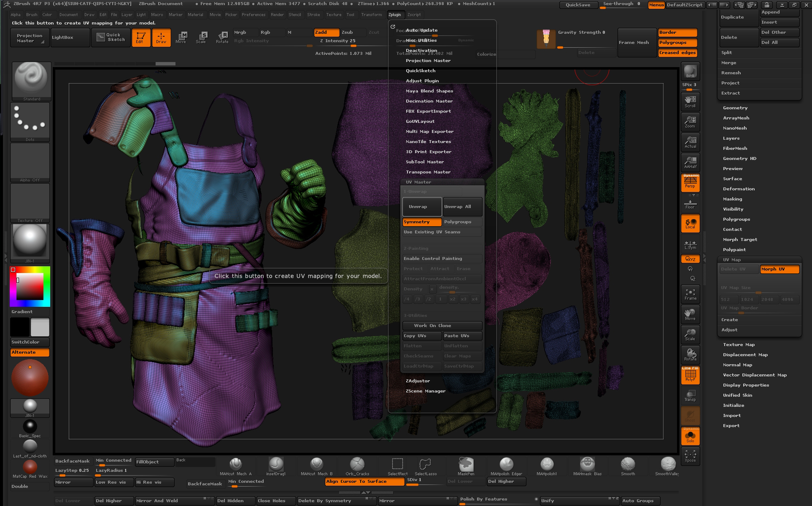Expand the Texture Map subpalette
The width and height of the screenshot is (812, 506).
point(739,345)
